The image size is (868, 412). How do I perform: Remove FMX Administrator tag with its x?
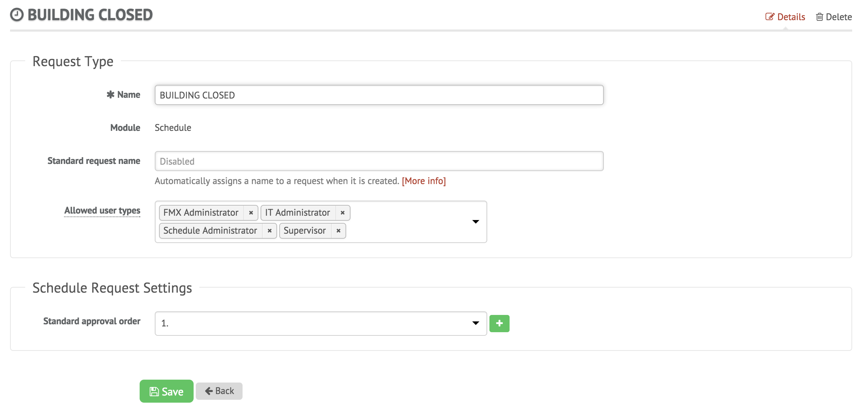pos(251,212)
